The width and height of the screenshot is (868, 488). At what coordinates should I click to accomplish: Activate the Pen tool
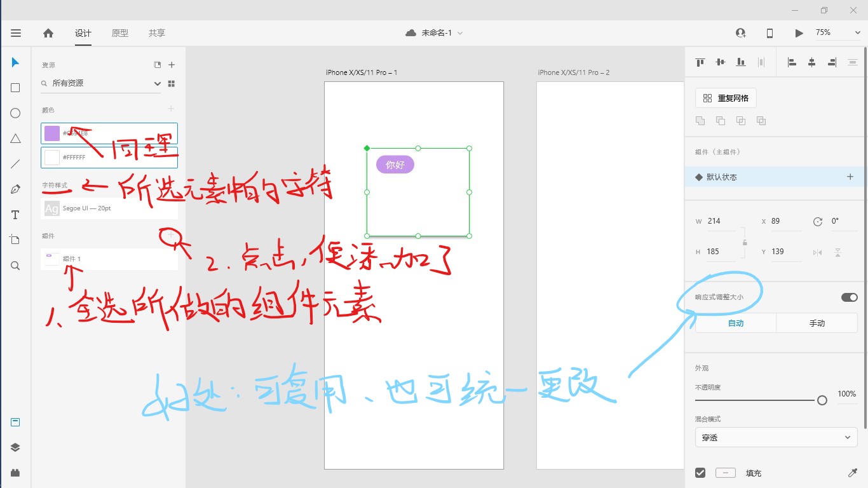pos(15,189)
